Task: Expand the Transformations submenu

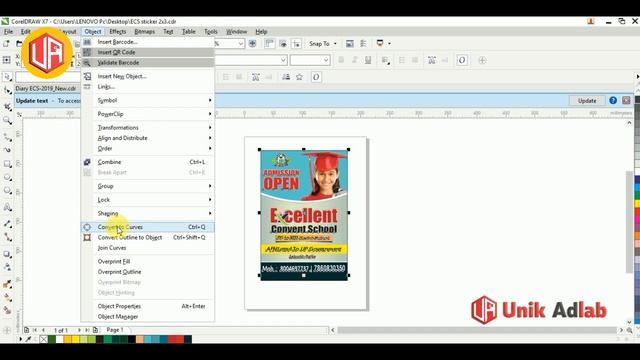Action: [148, 128]
